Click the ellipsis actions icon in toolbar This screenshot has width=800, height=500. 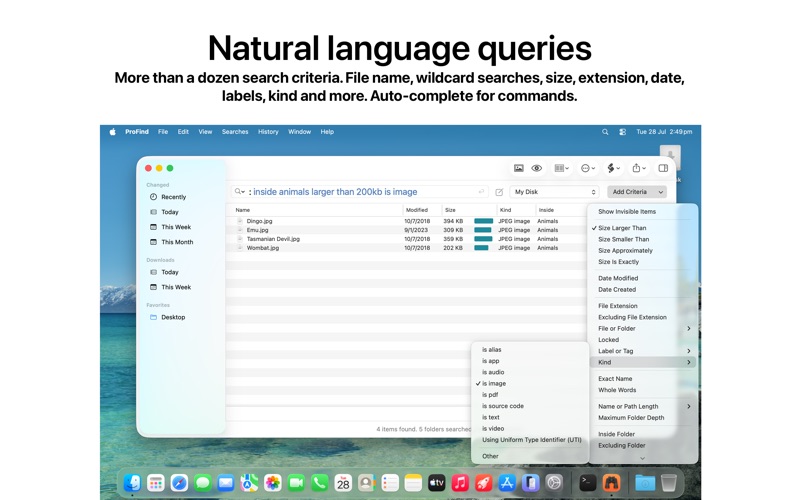pyautogui.click(x=588, y=168)
